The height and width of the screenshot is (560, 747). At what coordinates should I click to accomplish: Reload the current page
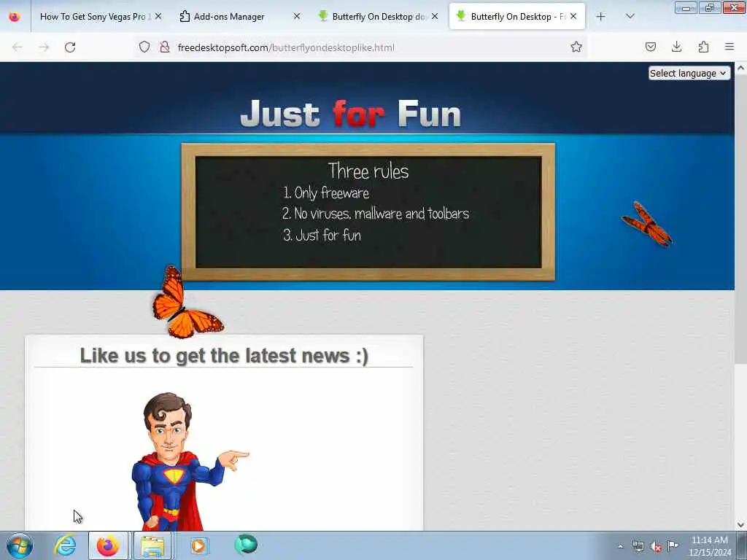(x=70, y=47)
